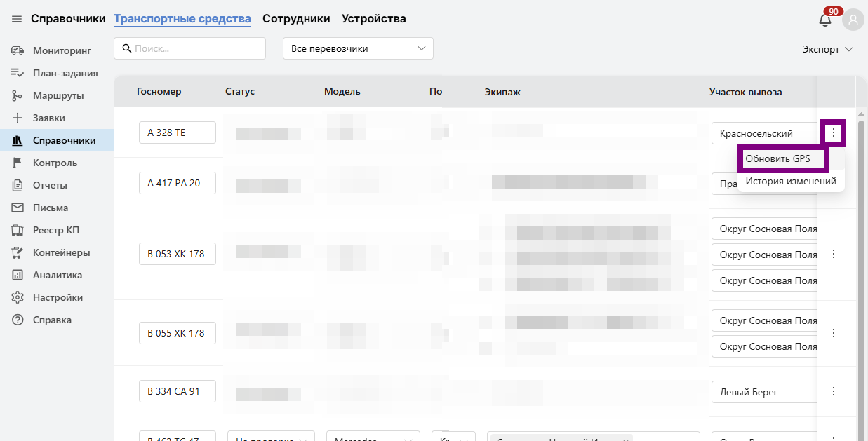The height and width of the screenshot is (441, 868).
Task: Click the А 328 ТЕ license plate field
Action: (x=177, y=133)
